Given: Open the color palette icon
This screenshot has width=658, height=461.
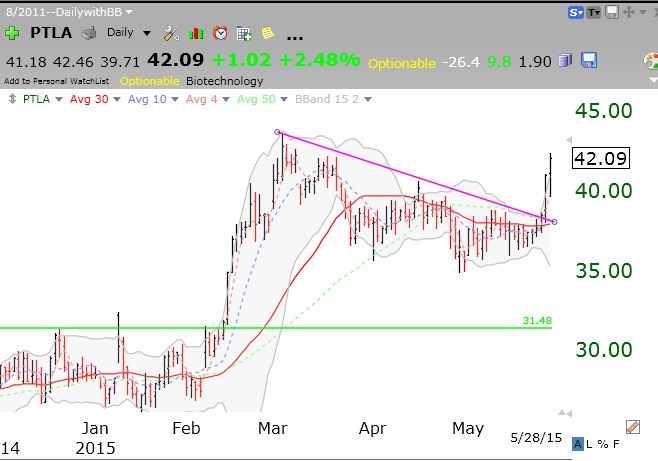Looking at the screenshot, I should point(651,61).
